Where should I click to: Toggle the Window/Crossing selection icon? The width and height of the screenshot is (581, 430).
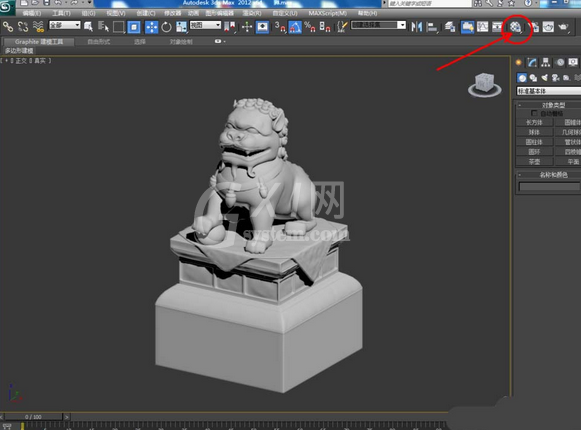(134, 27)
